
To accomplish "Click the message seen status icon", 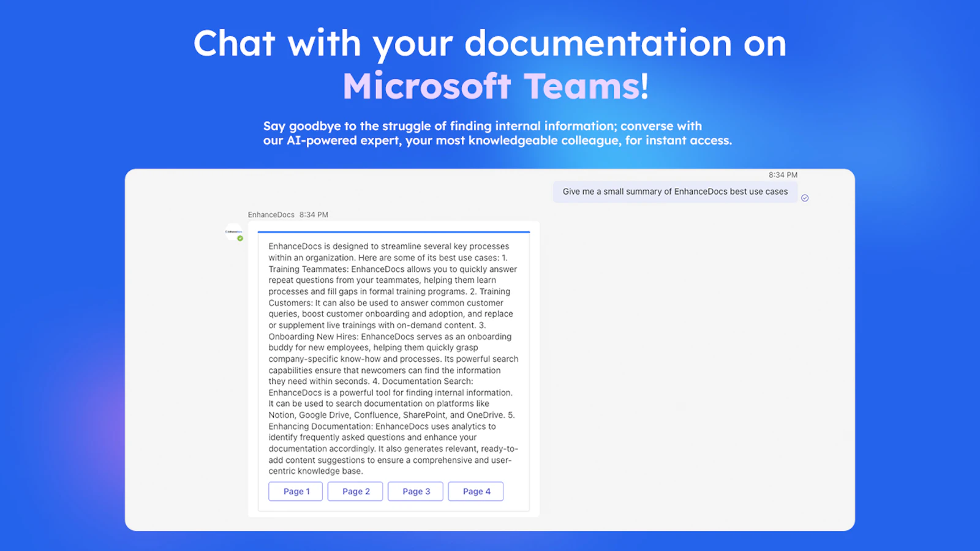I will (x=805, y=198).
